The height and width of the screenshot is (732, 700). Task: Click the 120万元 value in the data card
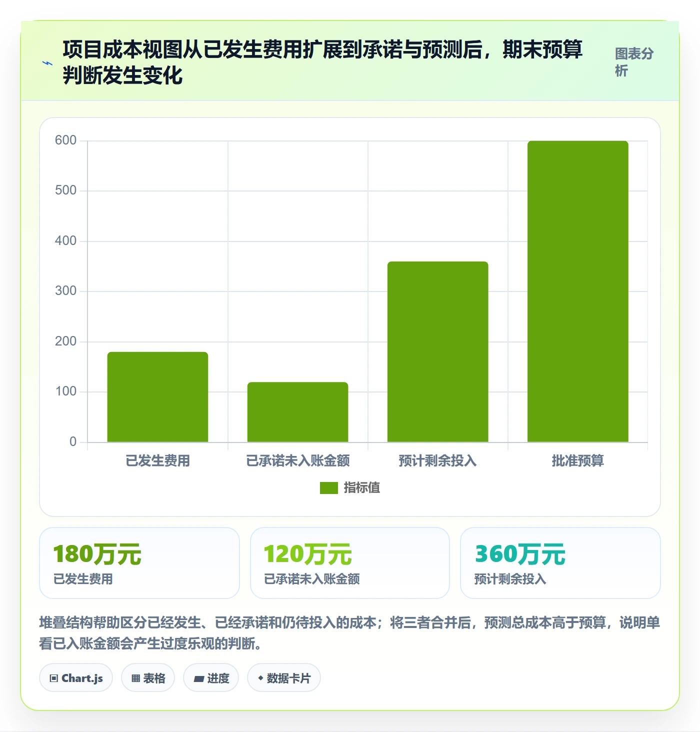pos(307,554)
